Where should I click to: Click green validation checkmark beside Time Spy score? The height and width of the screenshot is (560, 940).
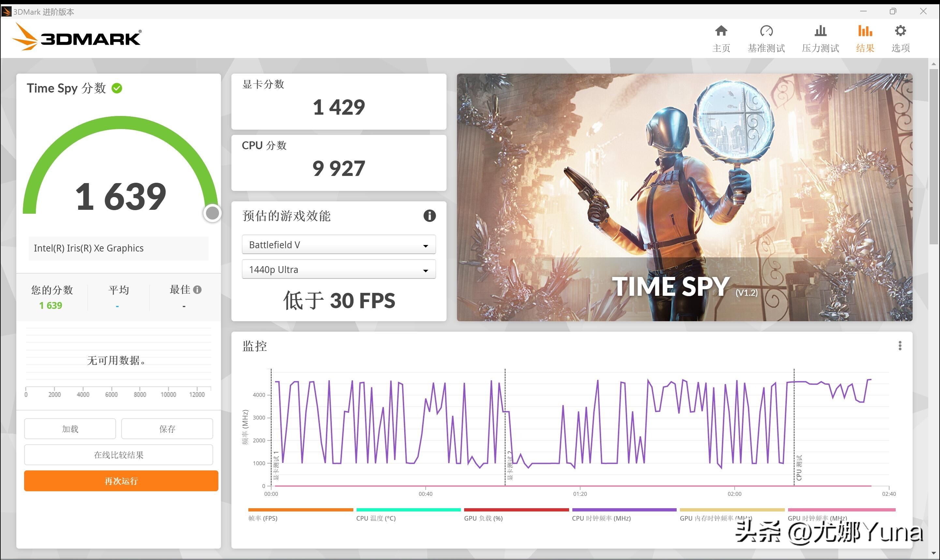tap(117, 88)
